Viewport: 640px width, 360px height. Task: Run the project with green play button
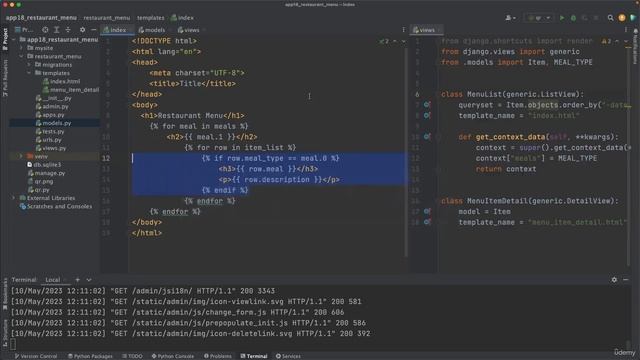pos(562,18)
